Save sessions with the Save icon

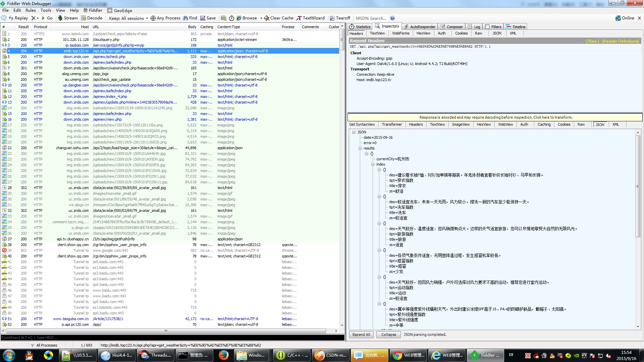point(208,18)
